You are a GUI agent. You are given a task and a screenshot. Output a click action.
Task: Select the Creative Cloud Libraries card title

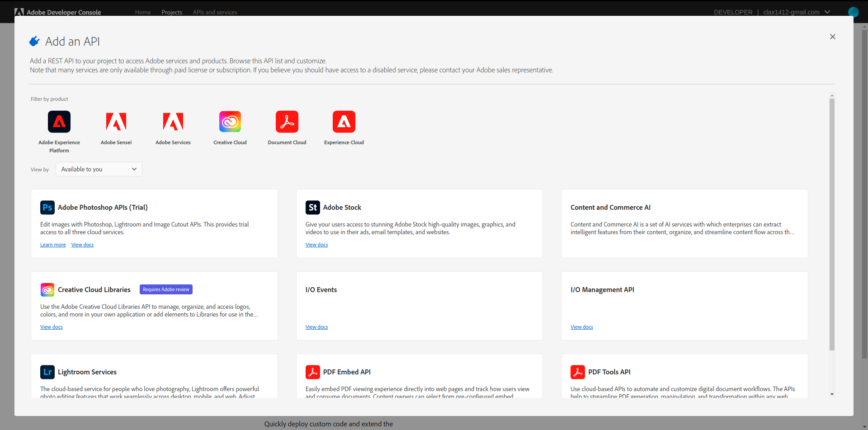click(94, 290)
